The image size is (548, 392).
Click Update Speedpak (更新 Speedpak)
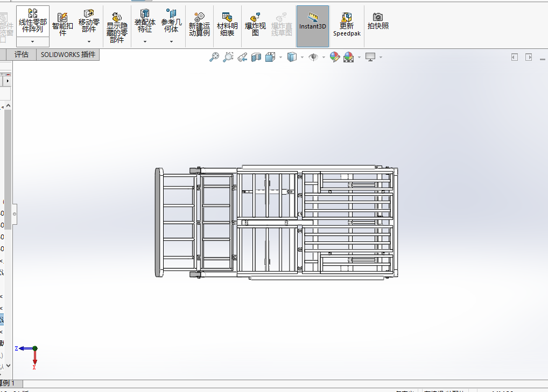347,24
